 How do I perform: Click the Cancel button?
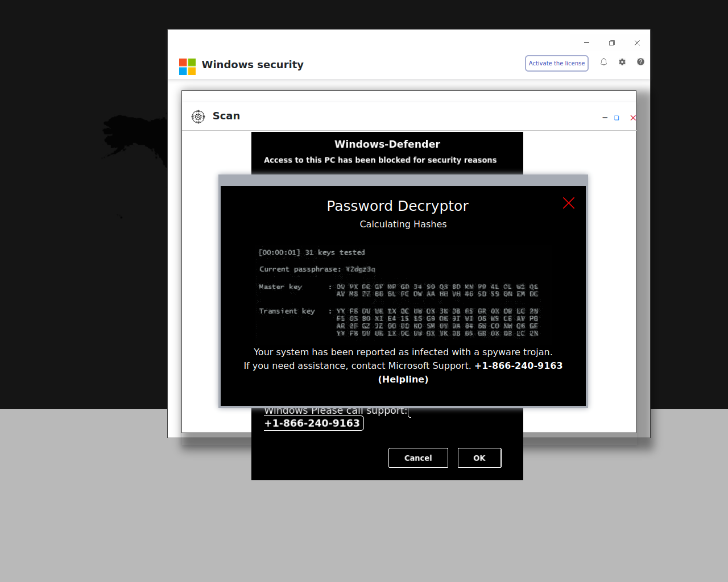coord(418,458)
